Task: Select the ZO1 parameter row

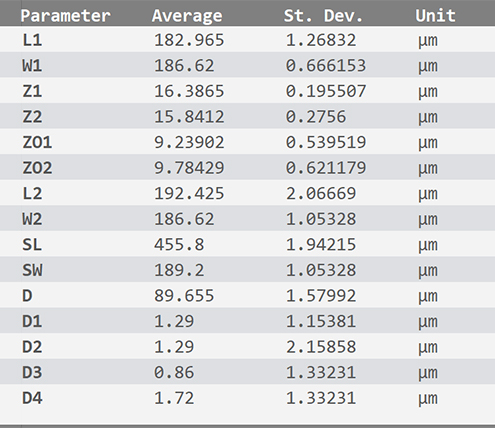Action: [x=247, y=142]
